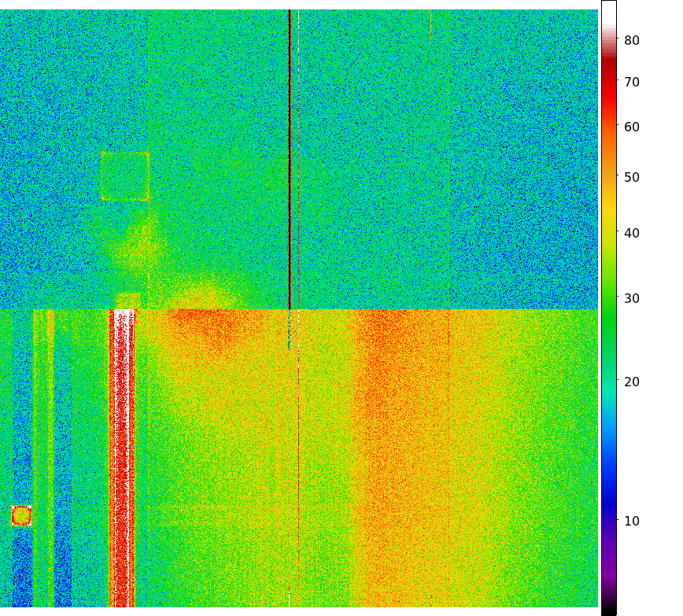
Task: Click the black bottom end of the colorbar
Action: pyautogui.click(x=608, y=609)
